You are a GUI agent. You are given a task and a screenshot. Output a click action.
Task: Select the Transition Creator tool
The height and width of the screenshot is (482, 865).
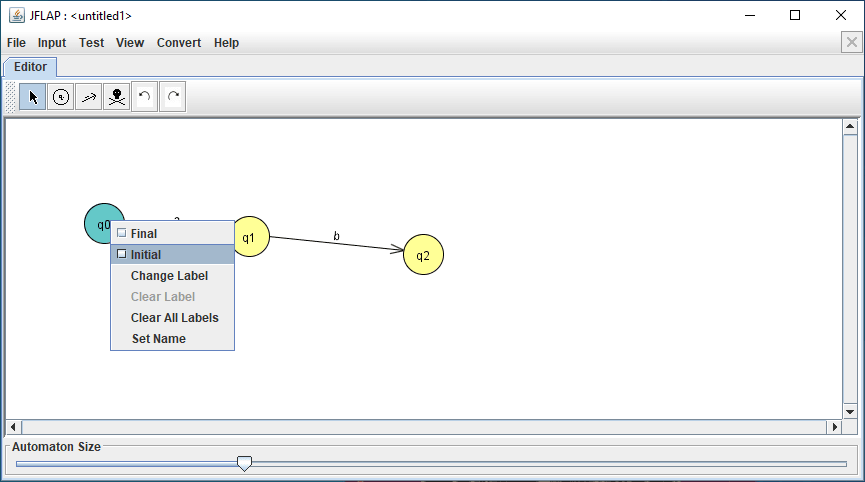[x=89, y=97]
